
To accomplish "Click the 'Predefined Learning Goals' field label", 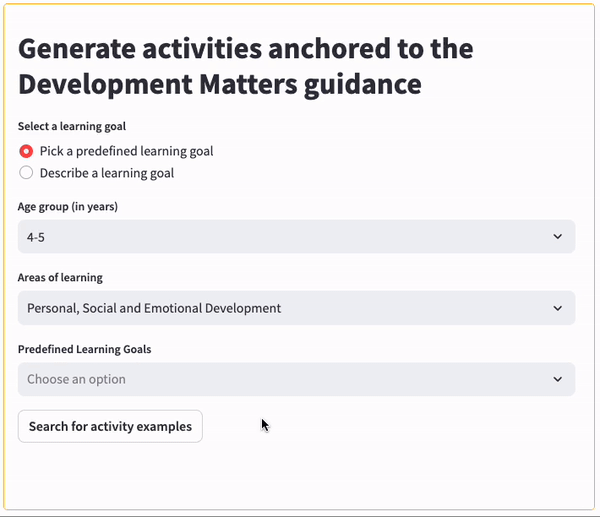I will 84,348.
